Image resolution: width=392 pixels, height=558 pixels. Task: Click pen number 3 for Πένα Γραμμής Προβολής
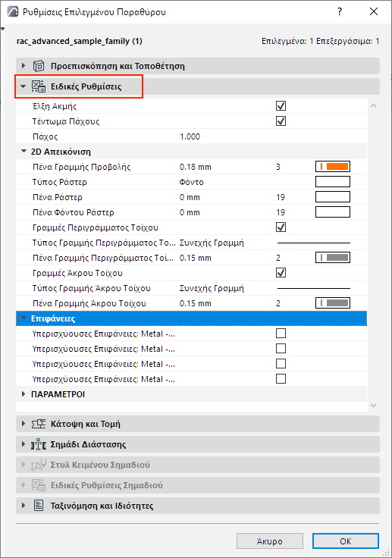point(278,167)
